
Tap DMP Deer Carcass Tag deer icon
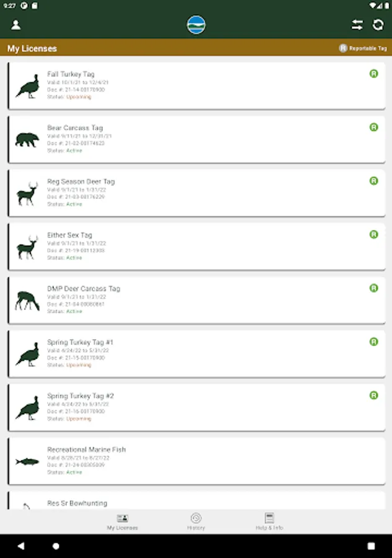click(27, 301)
